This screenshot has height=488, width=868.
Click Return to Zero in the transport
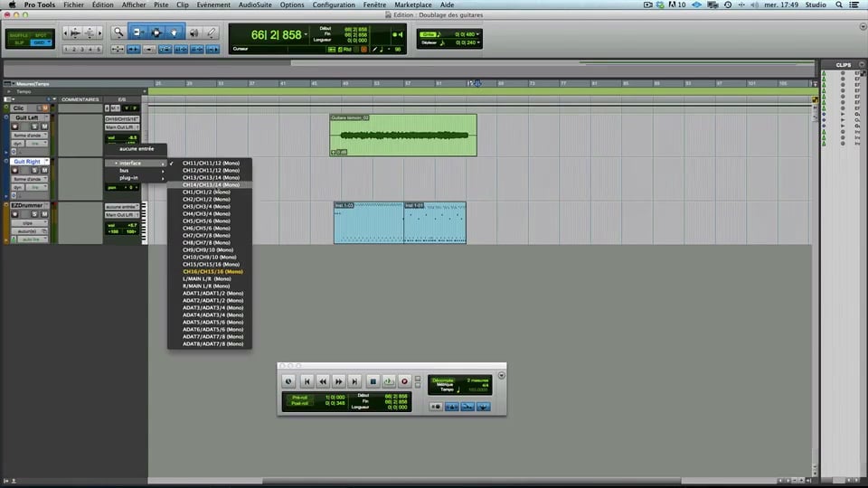click(307, 381)
